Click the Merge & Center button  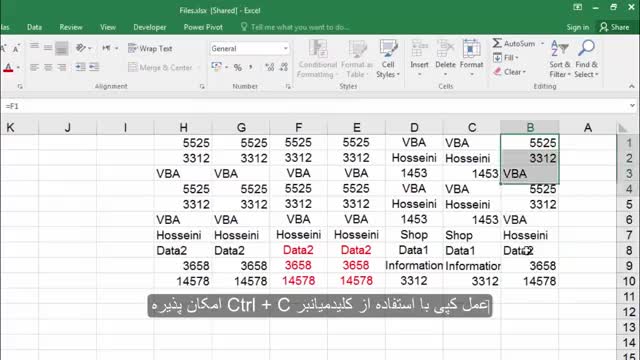click(160, 67)
